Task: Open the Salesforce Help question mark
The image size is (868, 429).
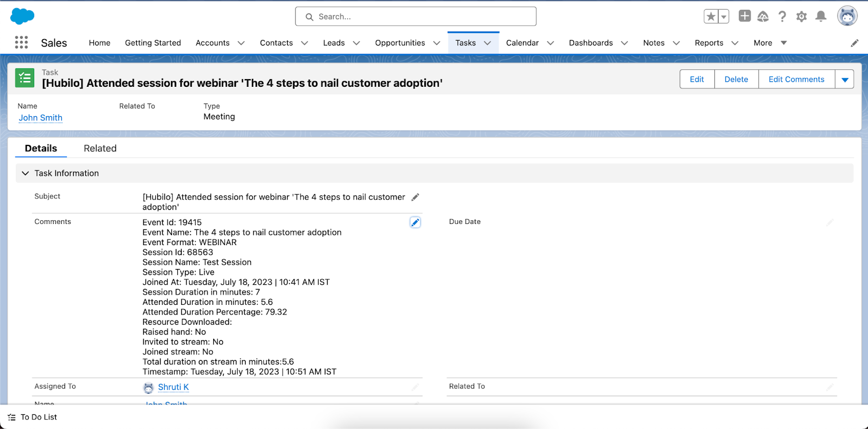Action: tap(782, 17)
